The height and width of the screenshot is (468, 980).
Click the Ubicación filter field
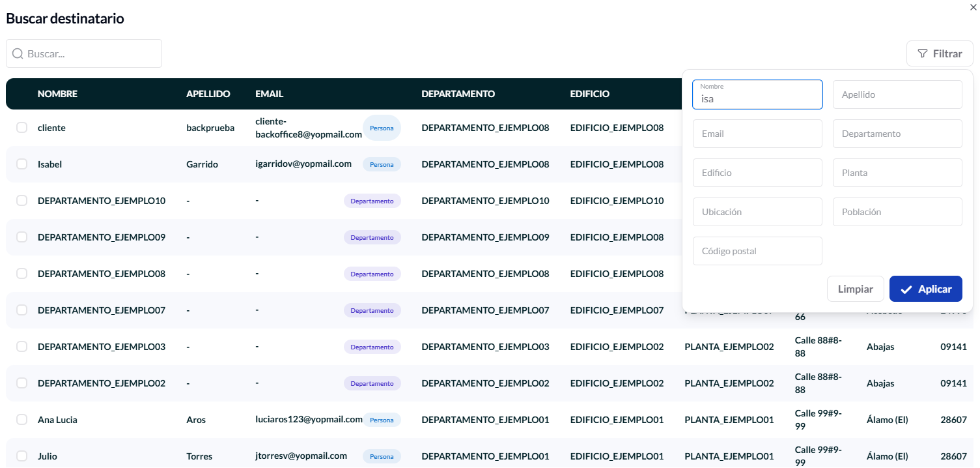click(x=757, y=212)
